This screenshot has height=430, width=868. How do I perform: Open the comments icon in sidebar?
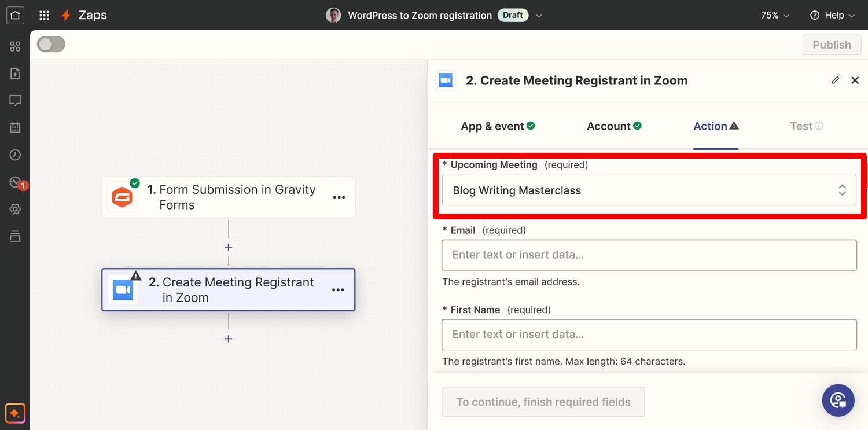tap(15, 101)
